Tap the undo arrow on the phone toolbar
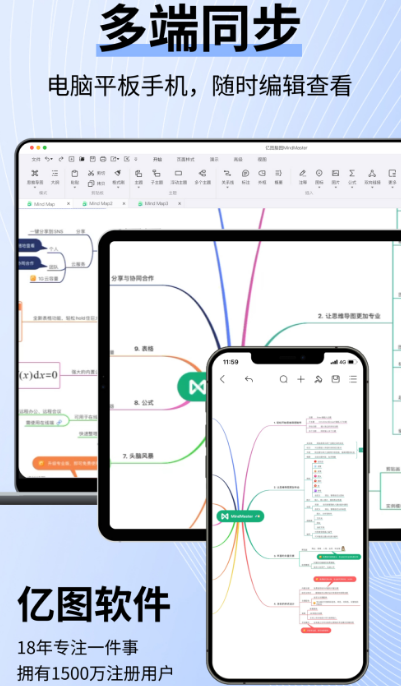This screenshot has height=686, width=401. tap(249, 379)
